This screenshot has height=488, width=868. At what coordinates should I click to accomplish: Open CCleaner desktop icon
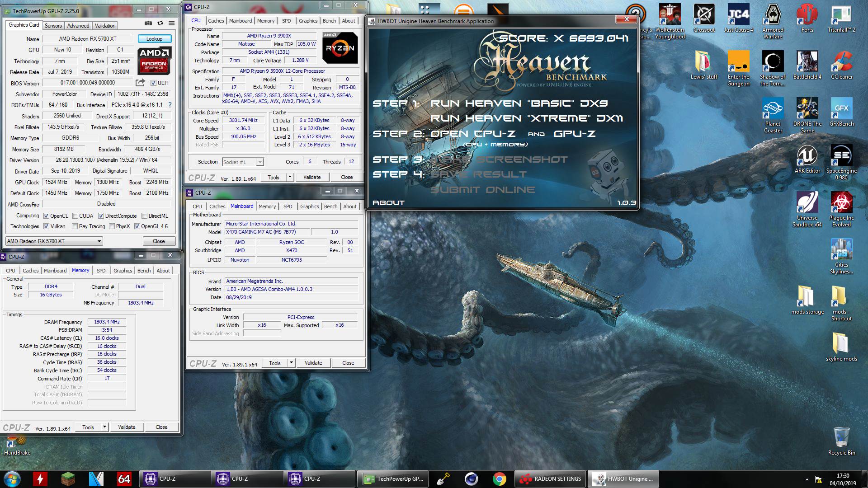pyautogui.click(x=841, y=65)
